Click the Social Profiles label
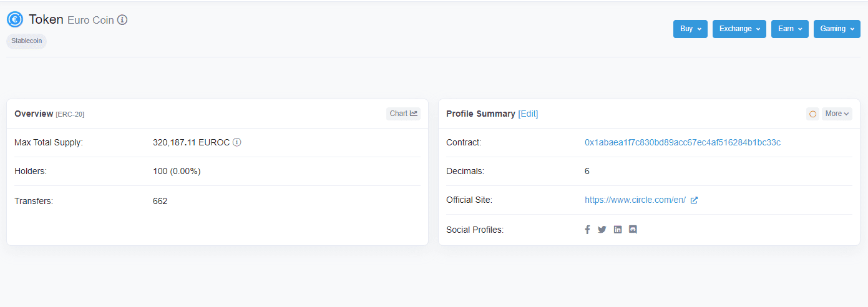868x307 pixels. pyautogui.click(x=475, y=230)
